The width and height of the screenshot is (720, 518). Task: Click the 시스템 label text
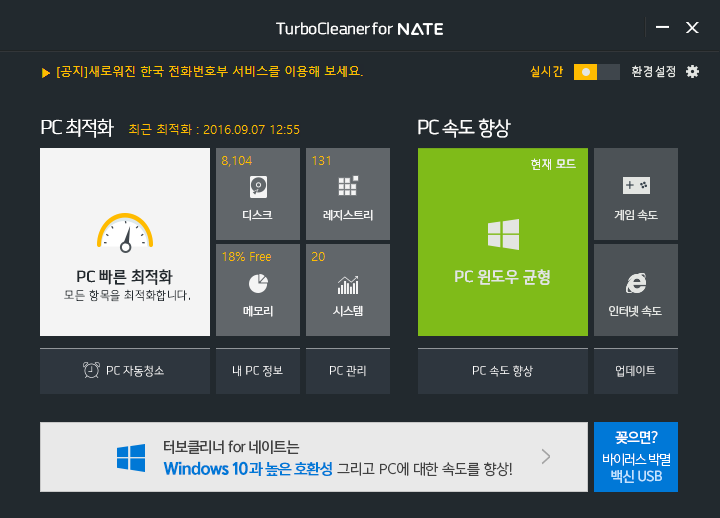tap(348, 311)
